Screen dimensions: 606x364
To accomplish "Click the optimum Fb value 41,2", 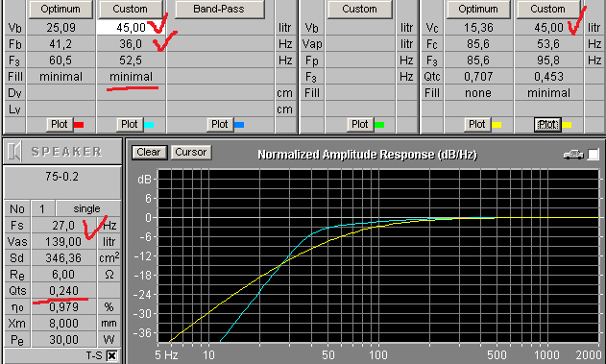I will point(61,44).
